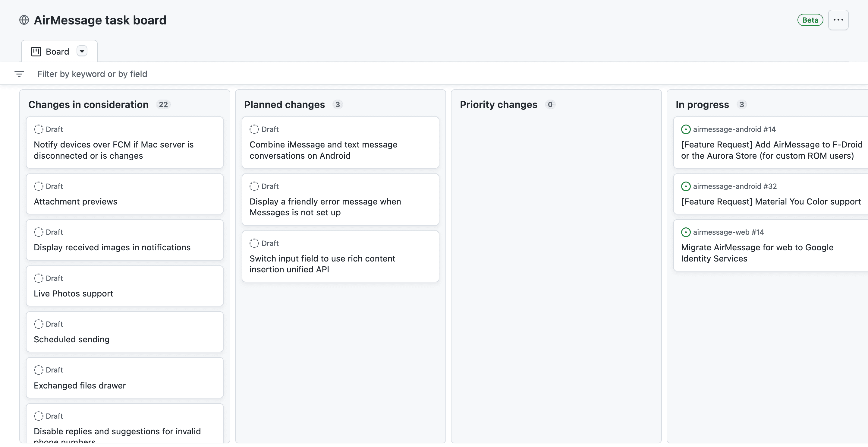Open the airmessage-android #14 reference

[734, 129]
